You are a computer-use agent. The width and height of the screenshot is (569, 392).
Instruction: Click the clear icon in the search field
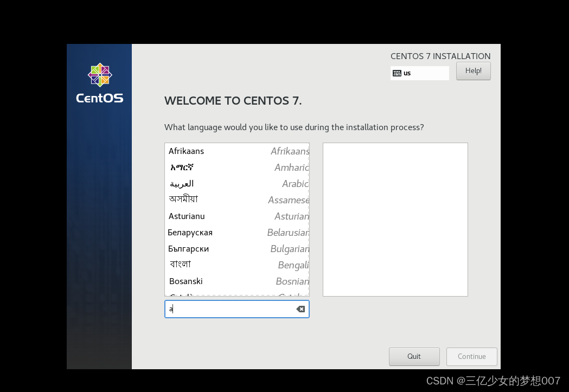(301, 309)
